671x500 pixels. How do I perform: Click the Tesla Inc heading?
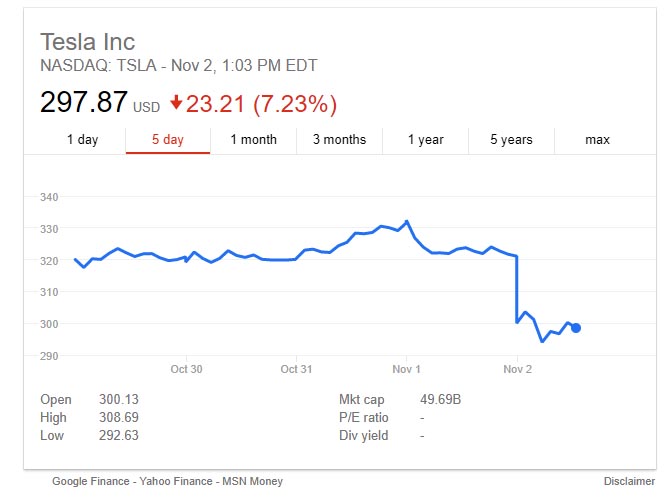pos(87,42)
